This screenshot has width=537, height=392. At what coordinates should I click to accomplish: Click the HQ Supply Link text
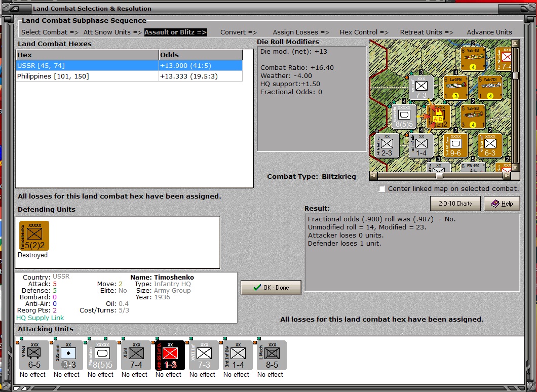(40, 318)
